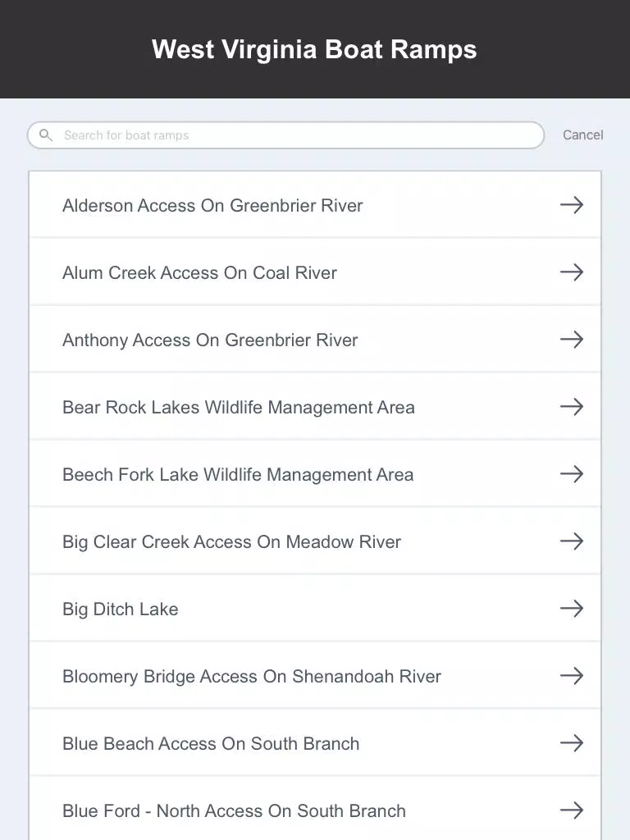Cancel the boat ramp search
The height and width of the screenshot is (840, 630).
[583, 135]
